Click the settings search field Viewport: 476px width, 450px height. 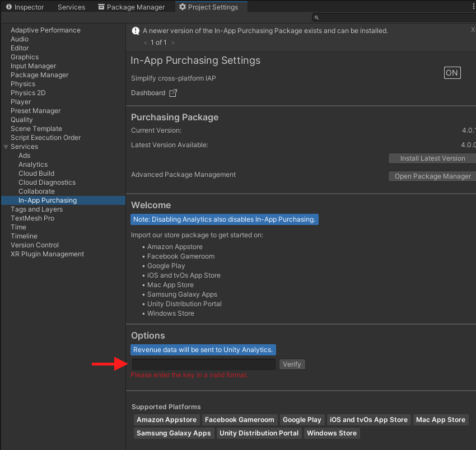(x=394, y=17)
